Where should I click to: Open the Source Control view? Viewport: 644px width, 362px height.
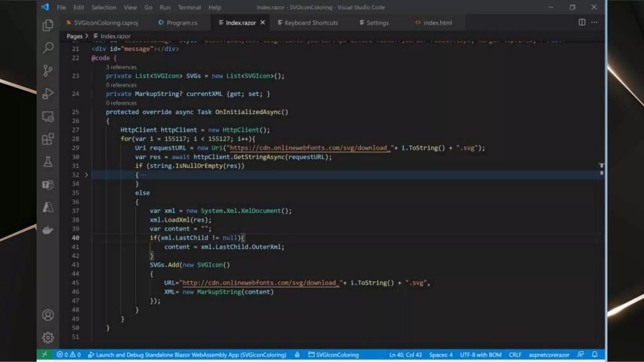click(48, 71)
